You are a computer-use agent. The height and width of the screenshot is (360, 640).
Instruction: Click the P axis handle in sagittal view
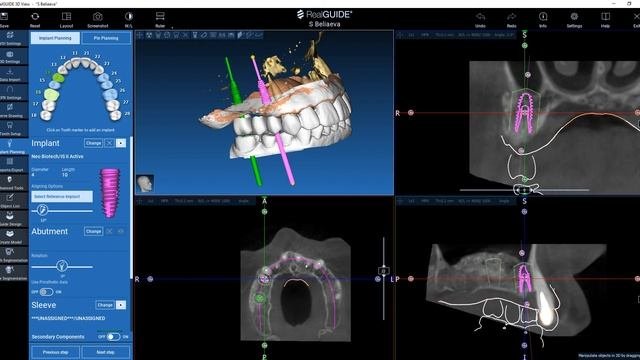tap(411, 279)
